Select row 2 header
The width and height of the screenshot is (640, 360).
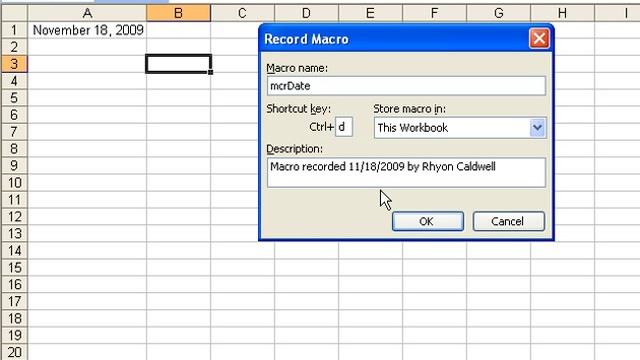click(14, 47)
